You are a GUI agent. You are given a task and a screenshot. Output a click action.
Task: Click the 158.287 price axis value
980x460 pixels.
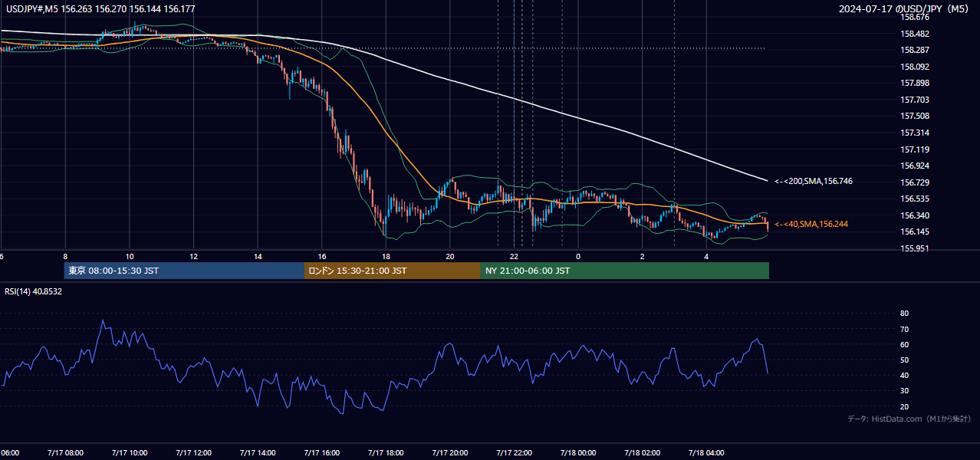pyautogui.click(x=915, y=50)
